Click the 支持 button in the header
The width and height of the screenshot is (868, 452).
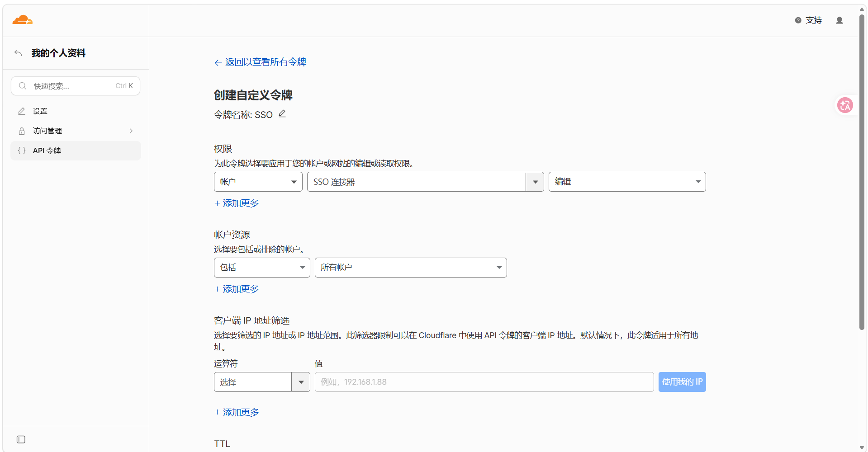pyautogui.click(x=808, y=20)
